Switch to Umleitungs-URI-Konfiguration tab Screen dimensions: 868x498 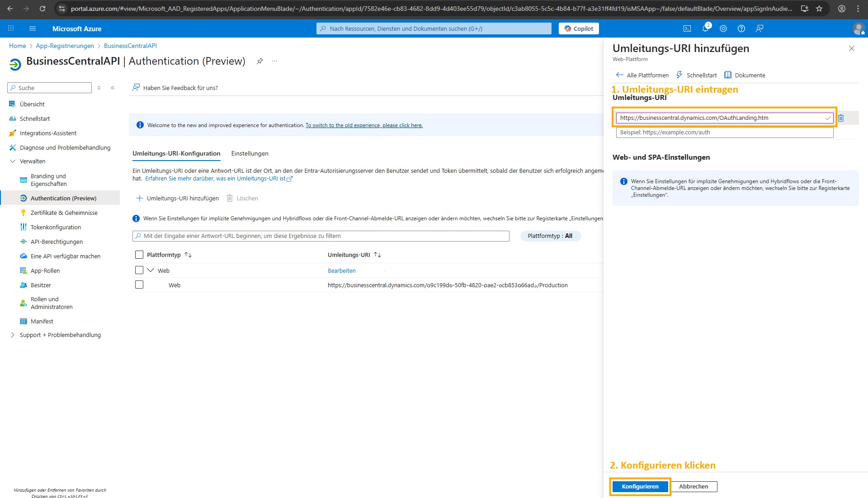click(x=176, y=153)
